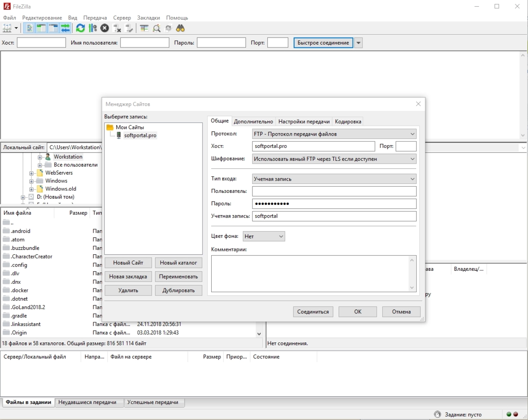Open the Шифрование dropdown
This screenshot has width=528, height=420.
[334, 159]
